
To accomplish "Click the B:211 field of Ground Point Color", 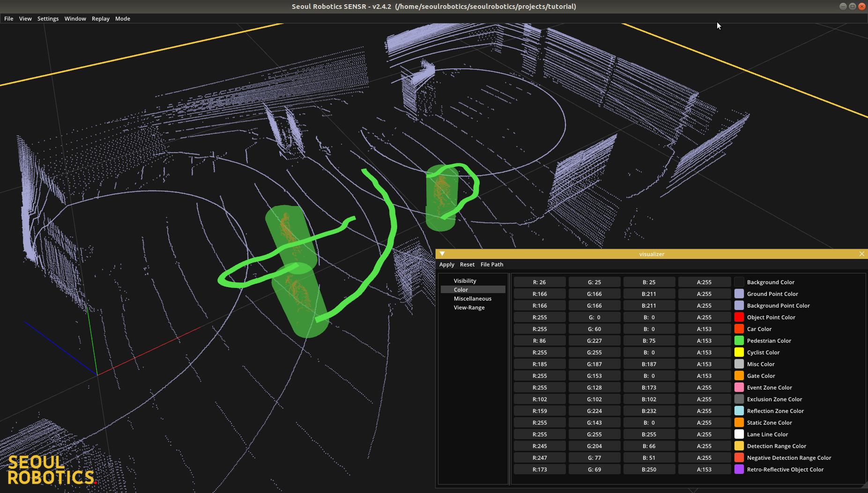I will (x=649, y=294).
